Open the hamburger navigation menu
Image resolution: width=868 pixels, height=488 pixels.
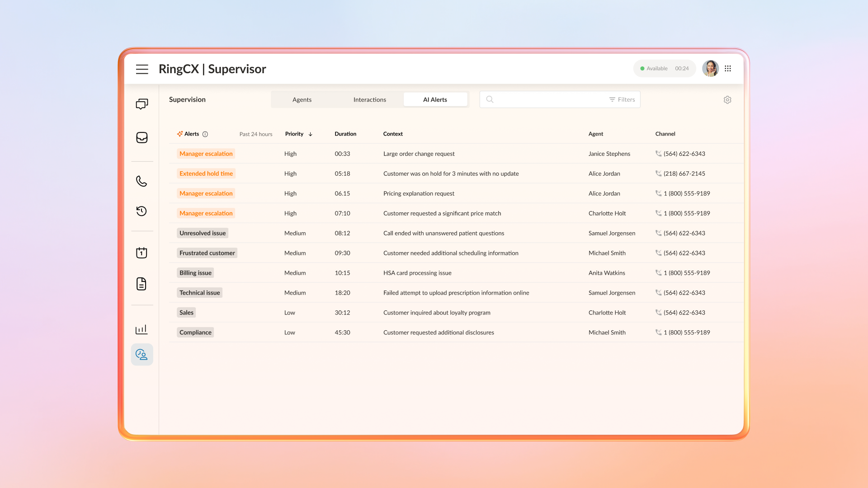click(142, 69)
